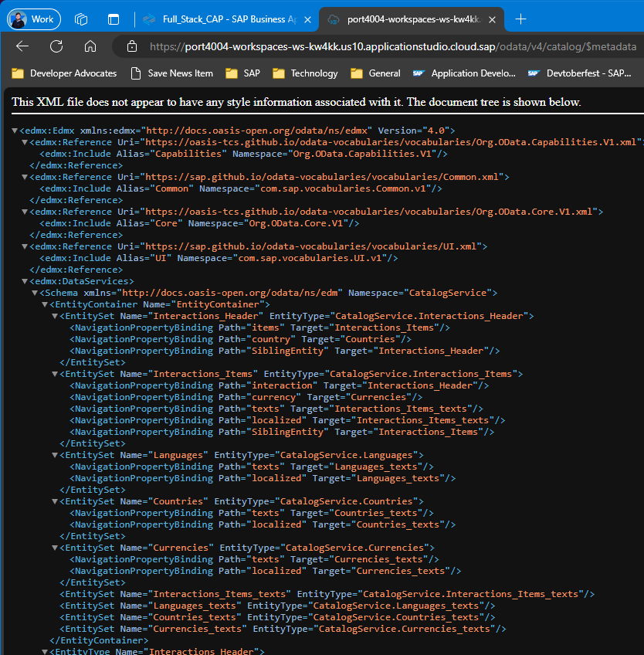Click the "Org.OData.Core.V1" namespace value
644x655 pixels.
[296, 223]
